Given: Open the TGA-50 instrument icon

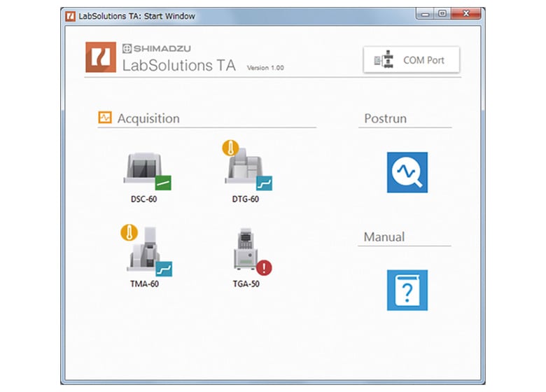Looking at the screenshot, I should coord(245,250).
